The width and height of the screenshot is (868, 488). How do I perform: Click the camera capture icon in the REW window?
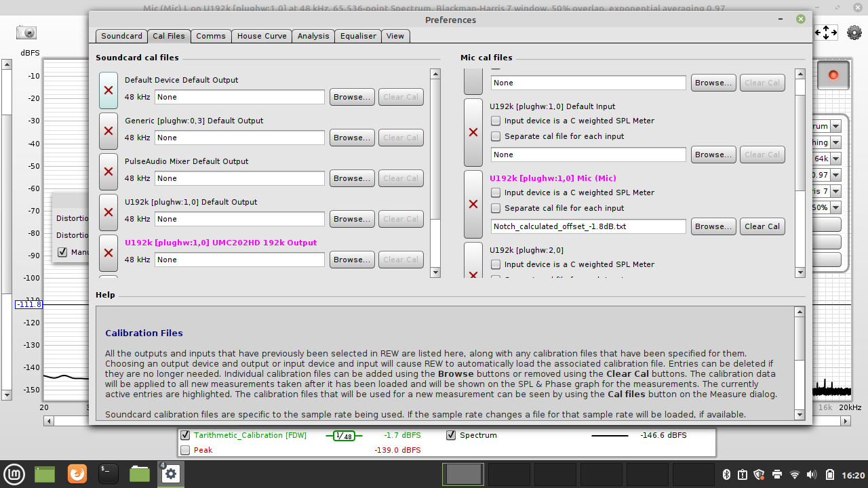tap(26, 32)
